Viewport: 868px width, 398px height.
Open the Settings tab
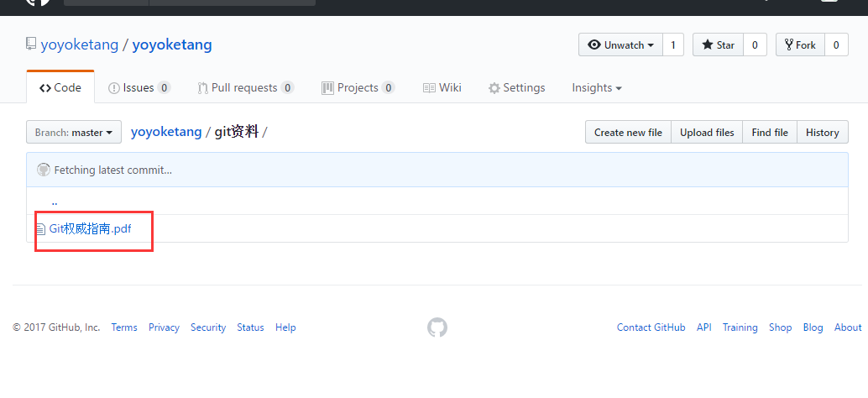[x=516, y=87]
